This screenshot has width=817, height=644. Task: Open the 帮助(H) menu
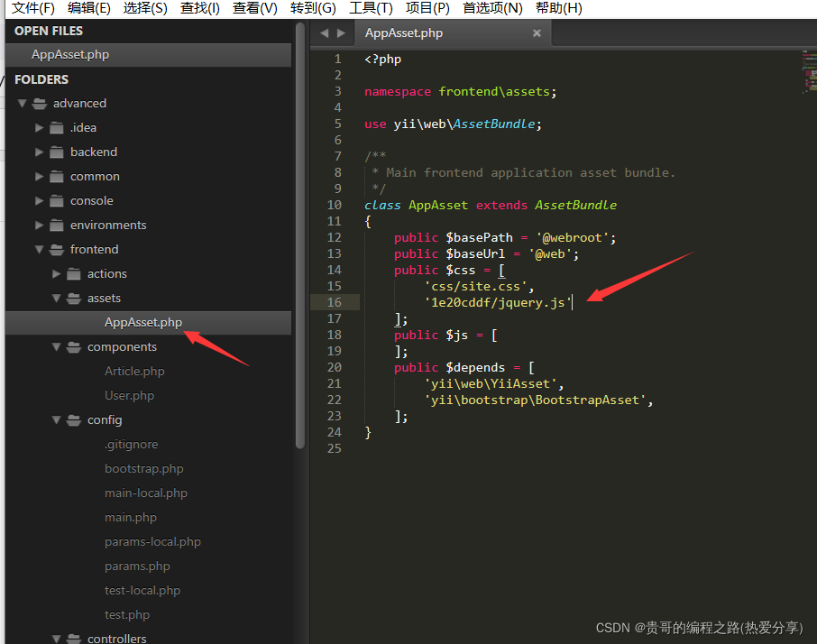point(559,8)
